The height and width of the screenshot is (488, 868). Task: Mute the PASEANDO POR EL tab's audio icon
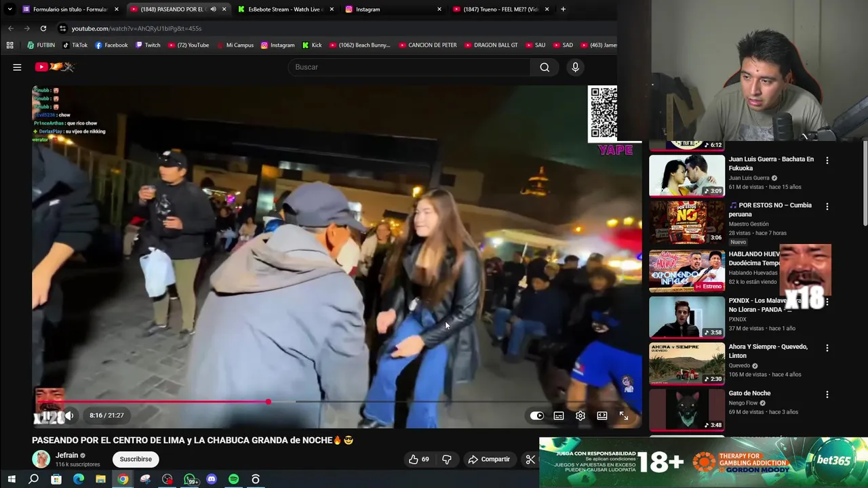pos(213,9)
